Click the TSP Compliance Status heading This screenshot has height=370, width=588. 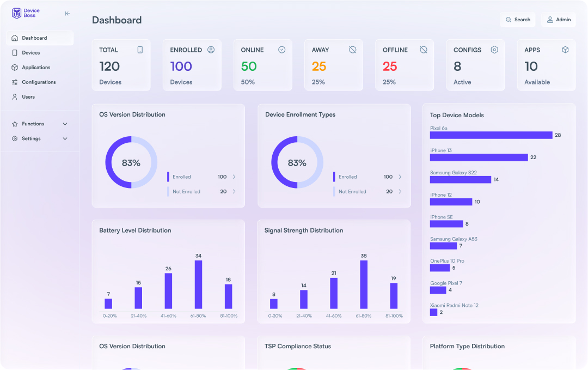click(298, 346)
